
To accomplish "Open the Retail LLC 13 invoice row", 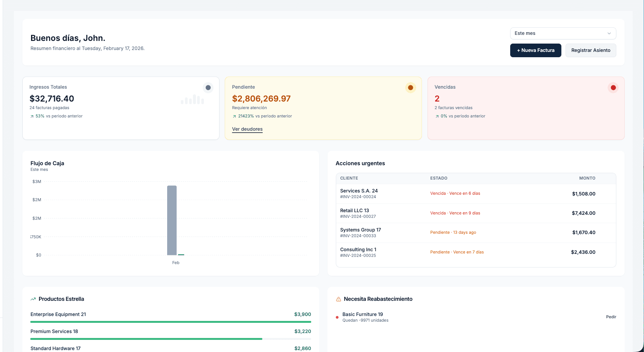I will click(475, 213).
